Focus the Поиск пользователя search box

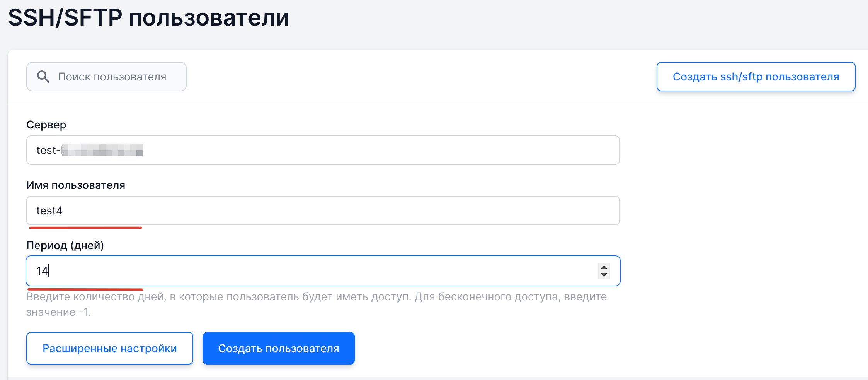point(106,77)
